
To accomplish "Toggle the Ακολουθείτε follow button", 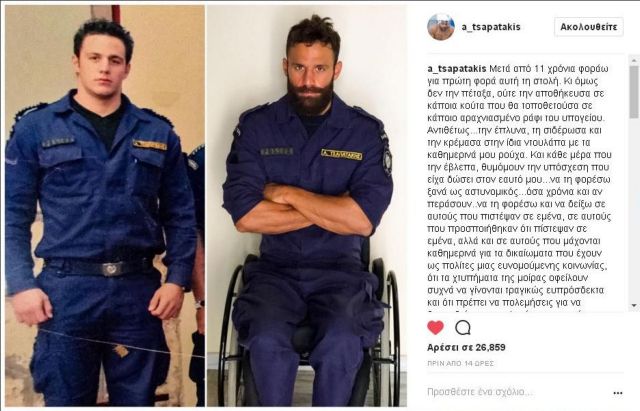I will pyautogui.click(x=589, y=27).
